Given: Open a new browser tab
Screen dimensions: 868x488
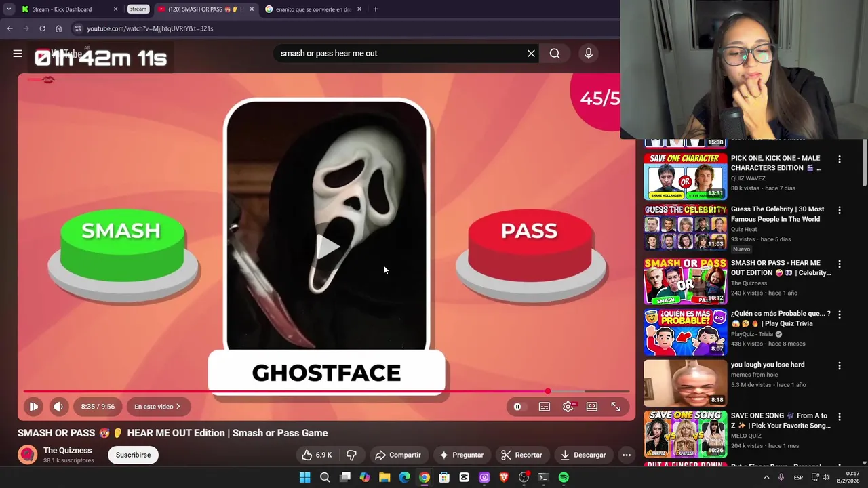Looking at the screenshot, I should click(x=375, y=9).
